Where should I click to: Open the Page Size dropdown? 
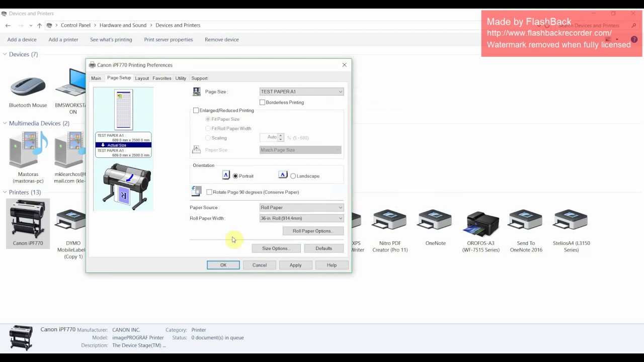[x=301, y=92]
